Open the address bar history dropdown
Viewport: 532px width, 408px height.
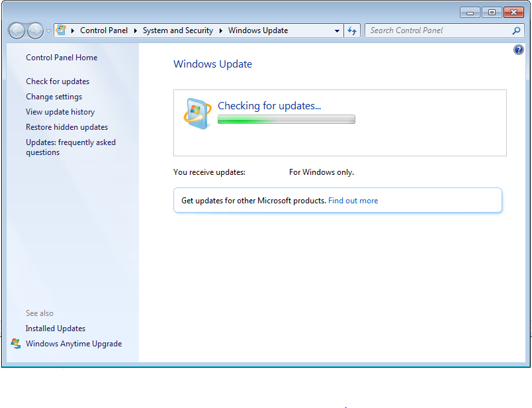pyautogui.click(x=337, y=30)
